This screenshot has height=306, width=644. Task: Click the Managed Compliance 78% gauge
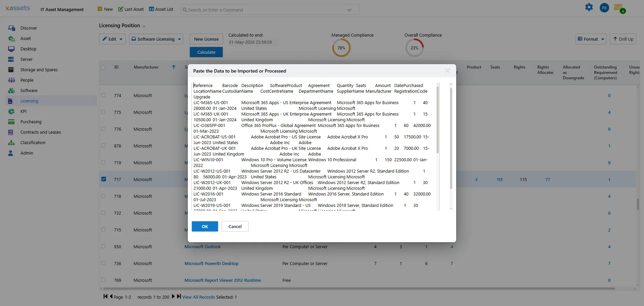pyautogui.click(x=341, y=48)
